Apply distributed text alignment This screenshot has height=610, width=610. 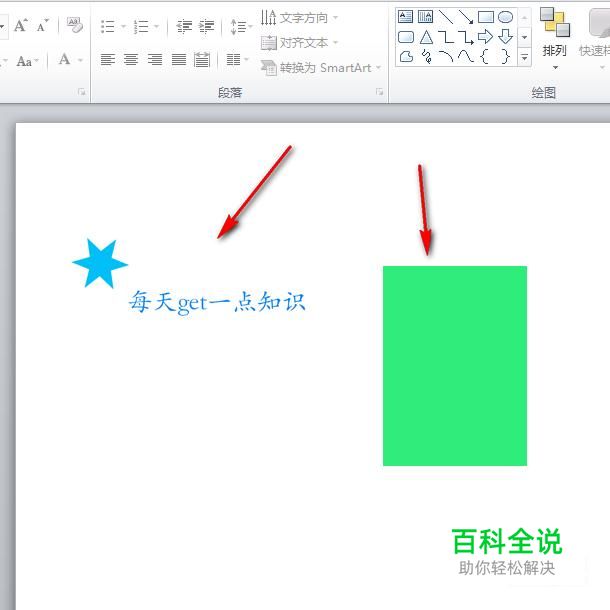pos(202,60)
